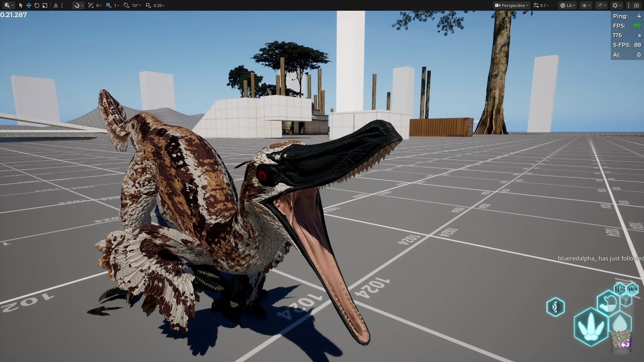Screen dimensions: 644x362
Task: Click the water droplet thirst hexagon
Action: [x=620, y=323]
